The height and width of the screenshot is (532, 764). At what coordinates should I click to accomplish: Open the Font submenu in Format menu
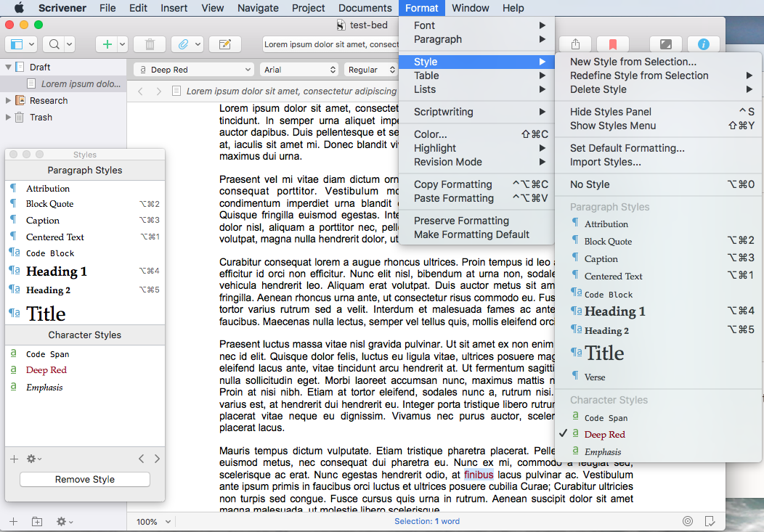476,25
